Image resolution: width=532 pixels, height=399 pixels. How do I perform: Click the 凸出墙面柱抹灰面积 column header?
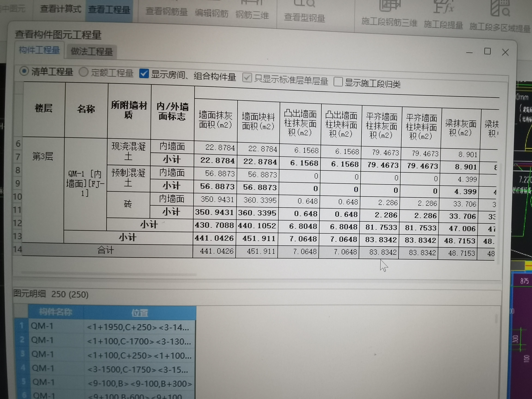point(300,123)
